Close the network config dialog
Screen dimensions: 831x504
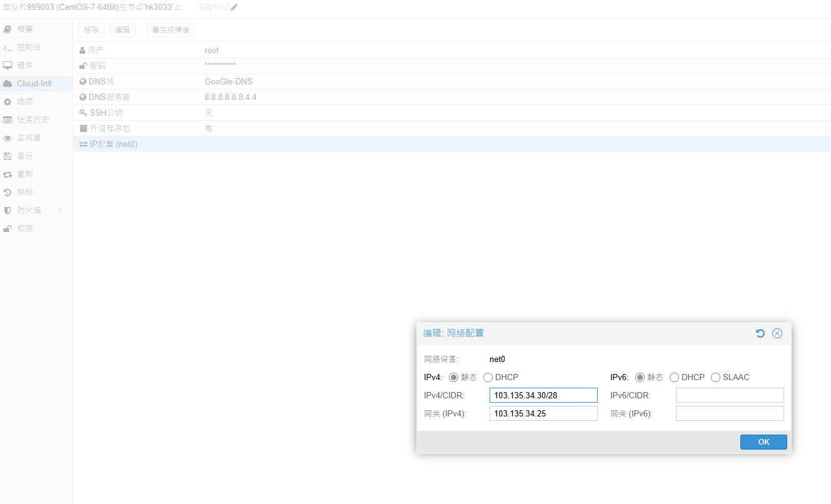tap(777, 333)
